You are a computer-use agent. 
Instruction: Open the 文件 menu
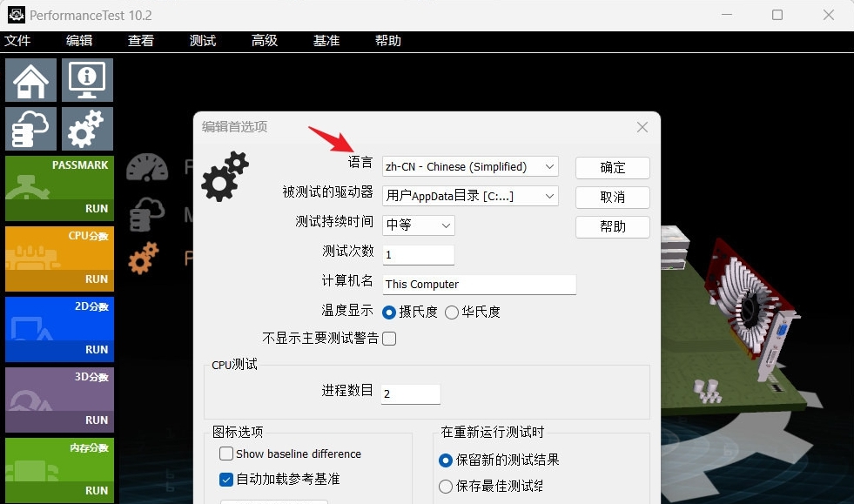pos(17,41)
